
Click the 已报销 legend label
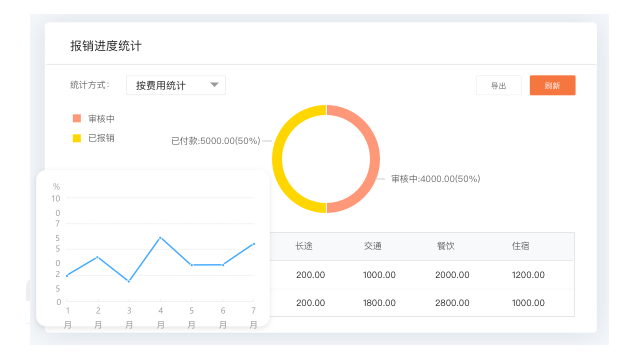coord(101,138)
